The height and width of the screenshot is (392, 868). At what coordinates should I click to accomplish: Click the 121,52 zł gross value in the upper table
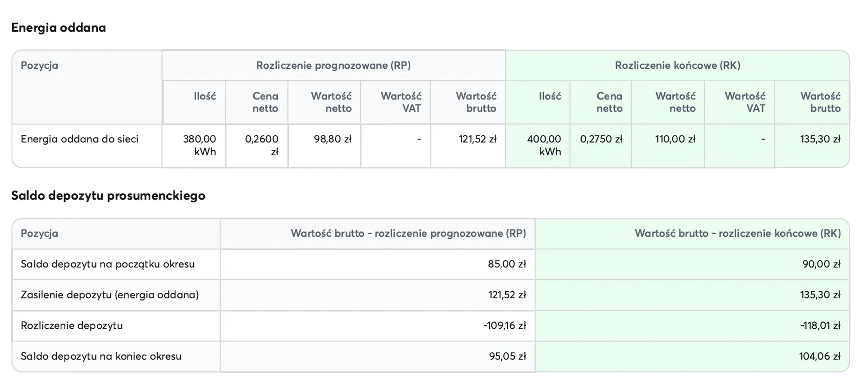pyautogui.click(x=477, y=139)
